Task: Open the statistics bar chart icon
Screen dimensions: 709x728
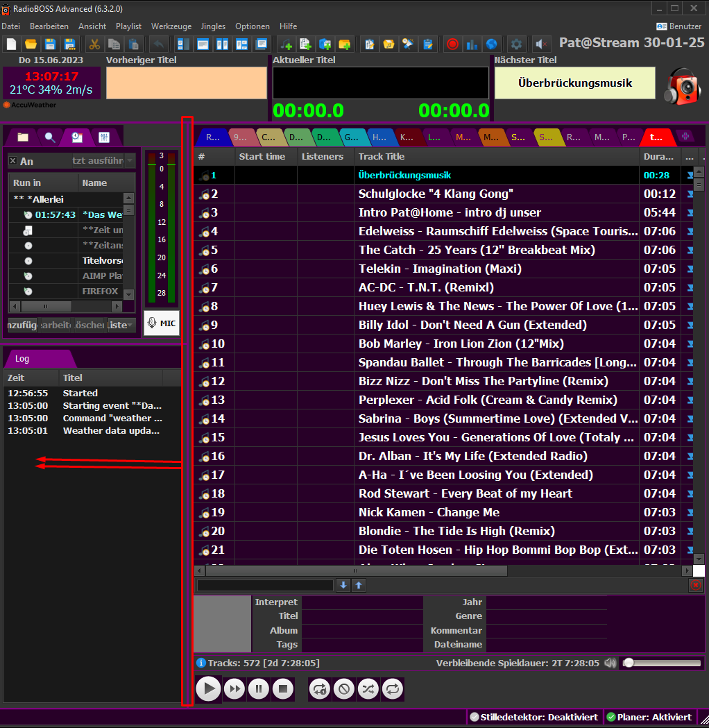Action: pyautogui.click(x=472, y=44)
